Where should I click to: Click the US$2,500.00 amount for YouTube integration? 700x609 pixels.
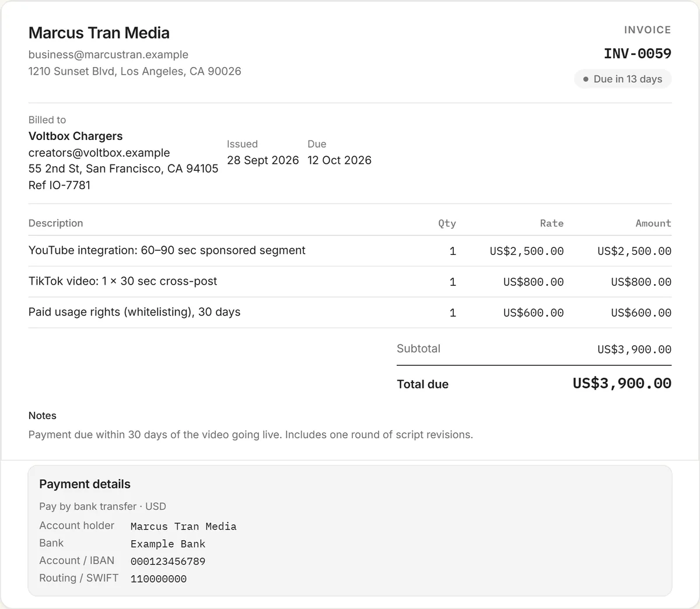(x=635, y=251)
